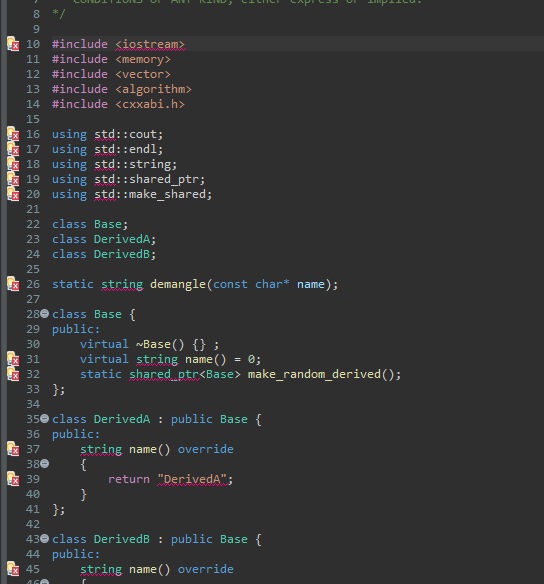Image resolution: width=544 pixels, height=584 pixels.
Task: Click the 'public:' label on line 29
Action: click(76, 329)
